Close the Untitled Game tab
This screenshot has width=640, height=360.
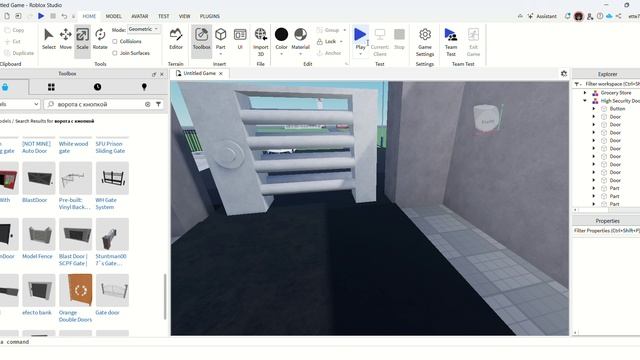pyautogui.click(x=221, y=73)
